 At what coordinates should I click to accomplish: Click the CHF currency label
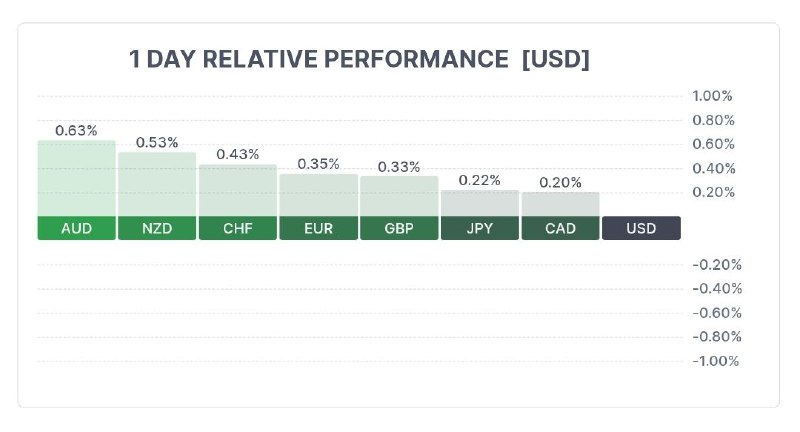click(x=238, y=228)
